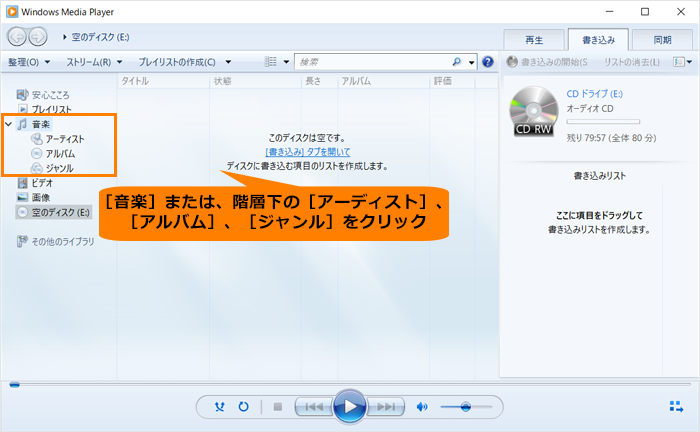This screenshot has height=432, width=700.
Task: Sort by the 評価 column header
Action: click(442, 81)
